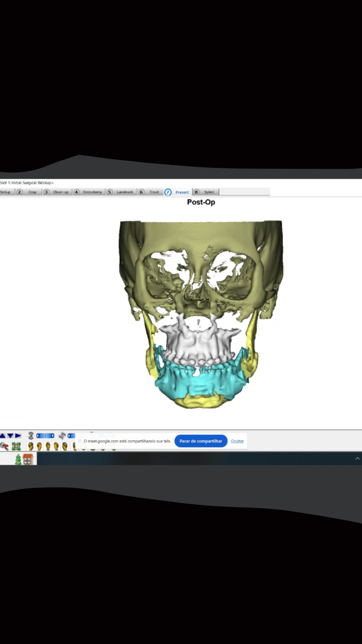The image size is (362, 644).
Task: Open the Setup tab
Action: 5,192
